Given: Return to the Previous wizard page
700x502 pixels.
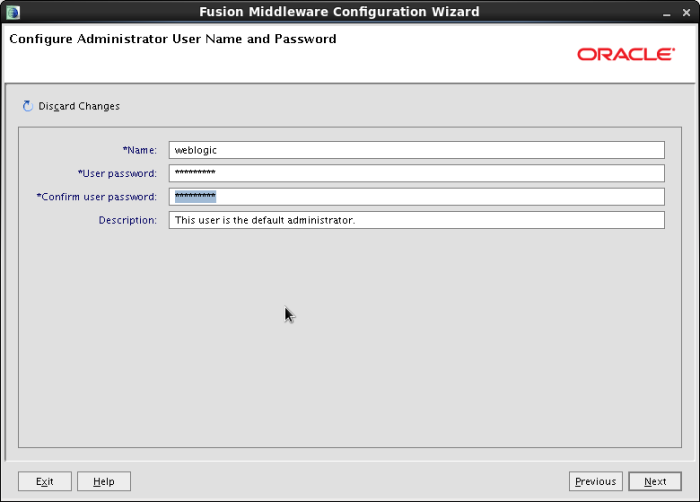Looking at the screenshot, I should [596, 481].
